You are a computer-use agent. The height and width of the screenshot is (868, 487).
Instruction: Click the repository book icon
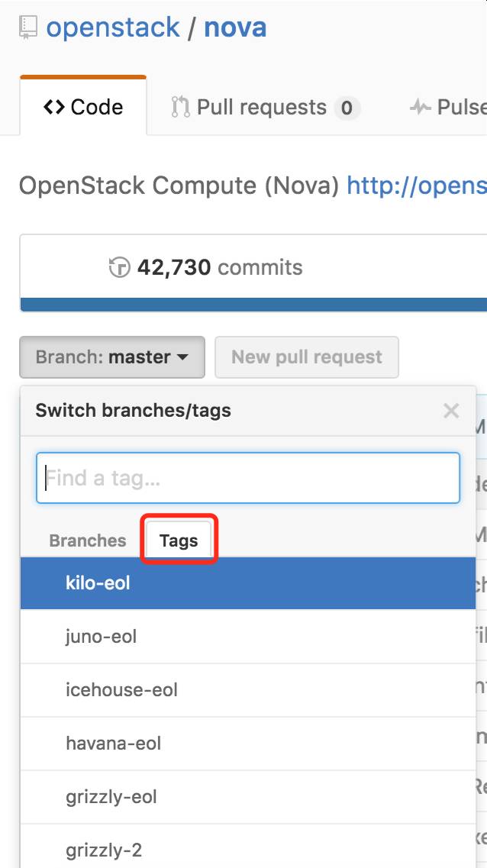point(27,27)
